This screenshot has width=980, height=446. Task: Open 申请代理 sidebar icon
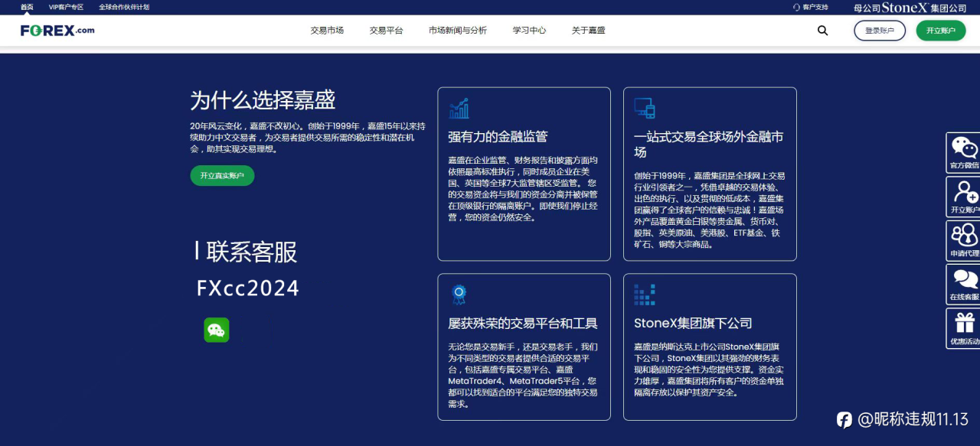point(964,240)
